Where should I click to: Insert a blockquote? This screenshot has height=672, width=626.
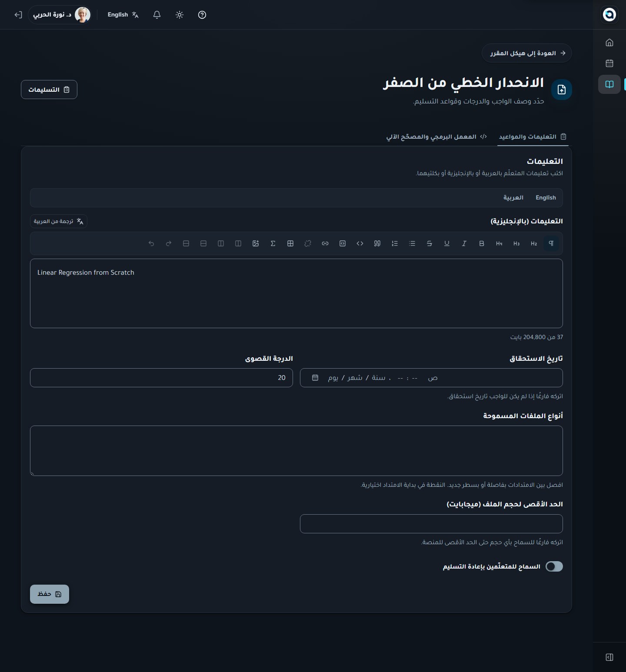point(377,243)
